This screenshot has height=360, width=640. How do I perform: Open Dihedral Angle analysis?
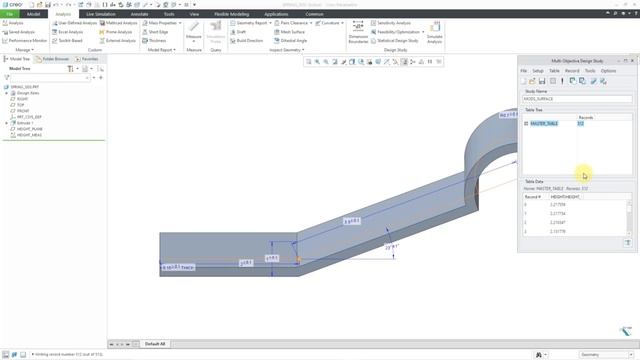tap(290, 41)
